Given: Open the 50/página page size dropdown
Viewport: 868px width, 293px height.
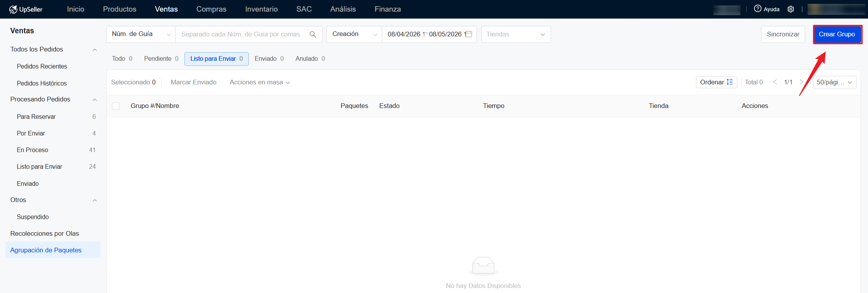Looking at the screenshot, I should 834,82.
